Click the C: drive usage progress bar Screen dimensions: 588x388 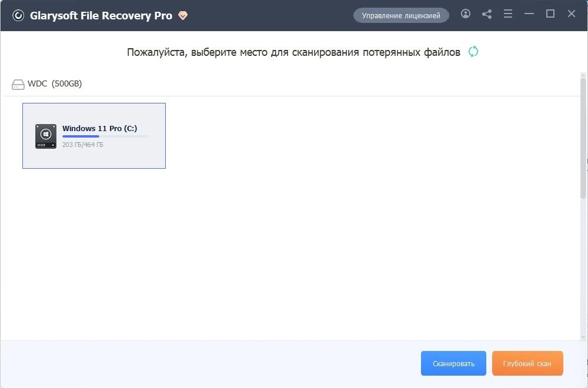105,136
